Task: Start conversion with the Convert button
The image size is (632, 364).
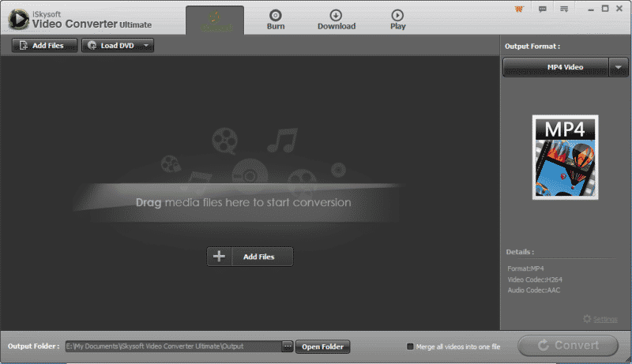Action: click(x=568, y=346)
